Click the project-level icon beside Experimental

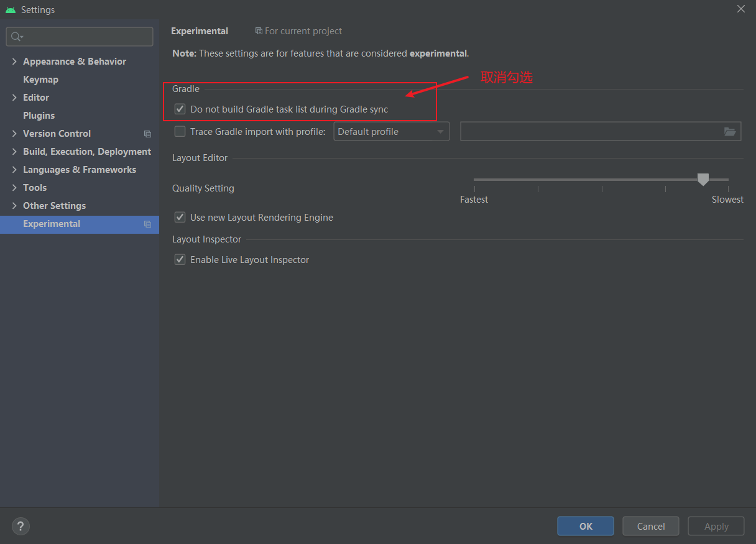pyautogui.click(x=147, y=224)
